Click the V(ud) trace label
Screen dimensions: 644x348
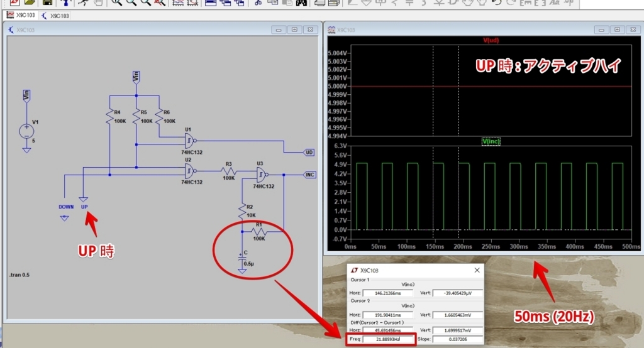tap(491, 40)
